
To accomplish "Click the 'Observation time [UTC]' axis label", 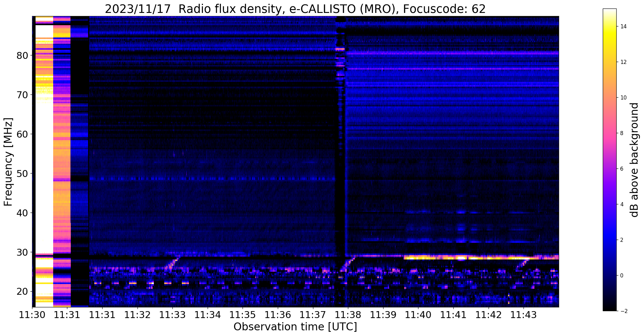I will tap(295, 327).
